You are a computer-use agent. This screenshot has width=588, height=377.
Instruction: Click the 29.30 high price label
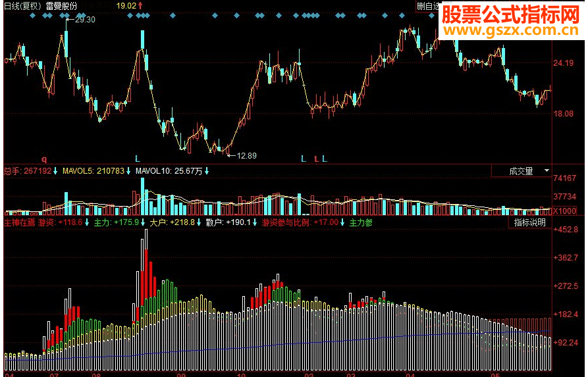pos(85,20)
